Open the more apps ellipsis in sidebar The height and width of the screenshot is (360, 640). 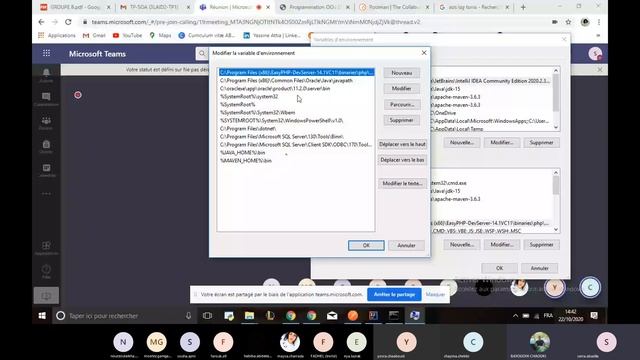pyautogui.click(x=46, y=193)
